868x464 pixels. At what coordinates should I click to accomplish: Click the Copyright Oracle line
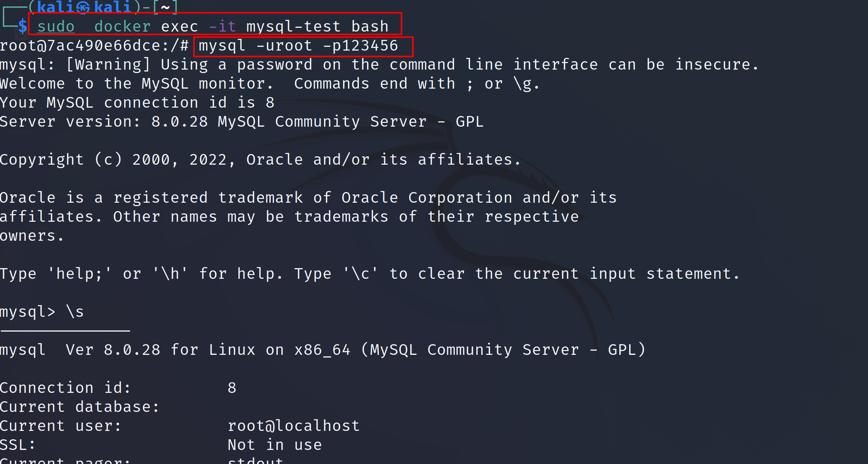coord(260,160)
